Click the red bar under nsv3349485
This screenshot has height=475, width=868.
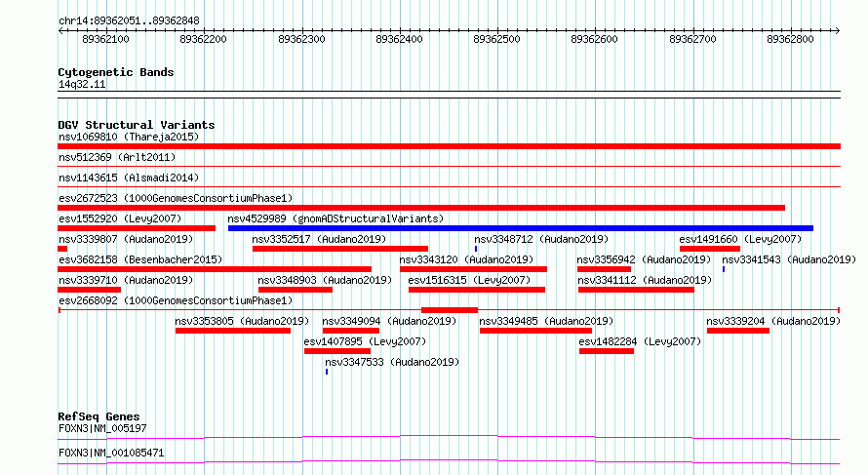click(x=535, y=331)
